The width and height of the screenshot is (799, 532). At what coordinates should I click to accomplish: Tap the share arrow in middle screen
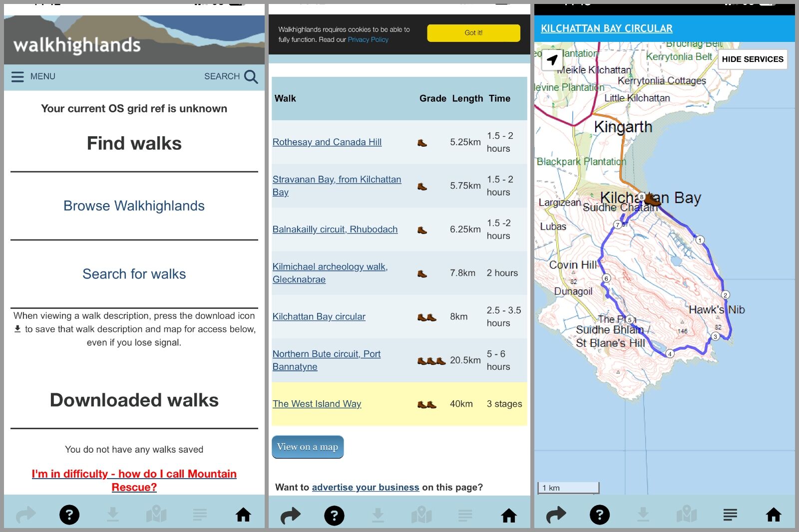(x=291, y=516)
